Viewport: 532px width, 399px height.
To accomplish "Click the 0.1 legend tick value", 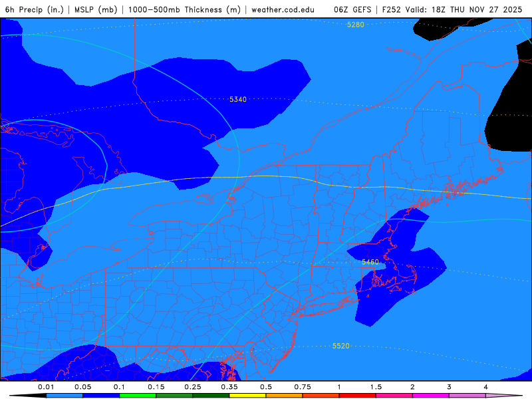I will 120,387.
